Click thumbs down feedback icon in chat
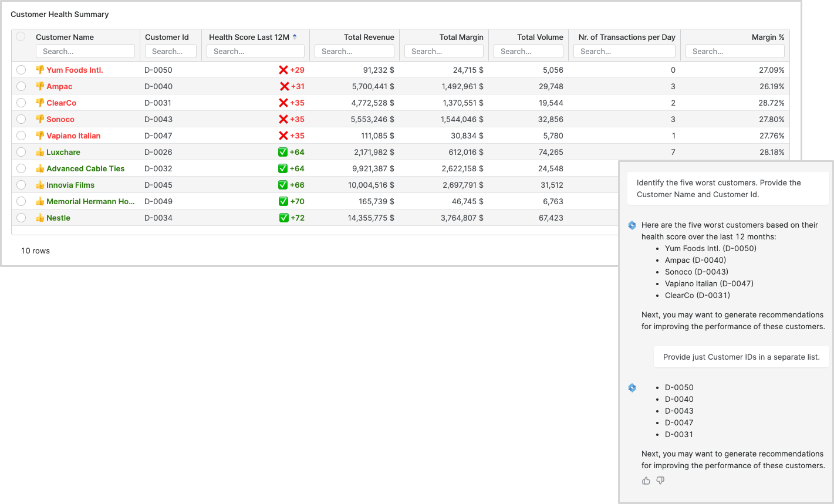This screenshot has height=504, width=834. point(660,481)
